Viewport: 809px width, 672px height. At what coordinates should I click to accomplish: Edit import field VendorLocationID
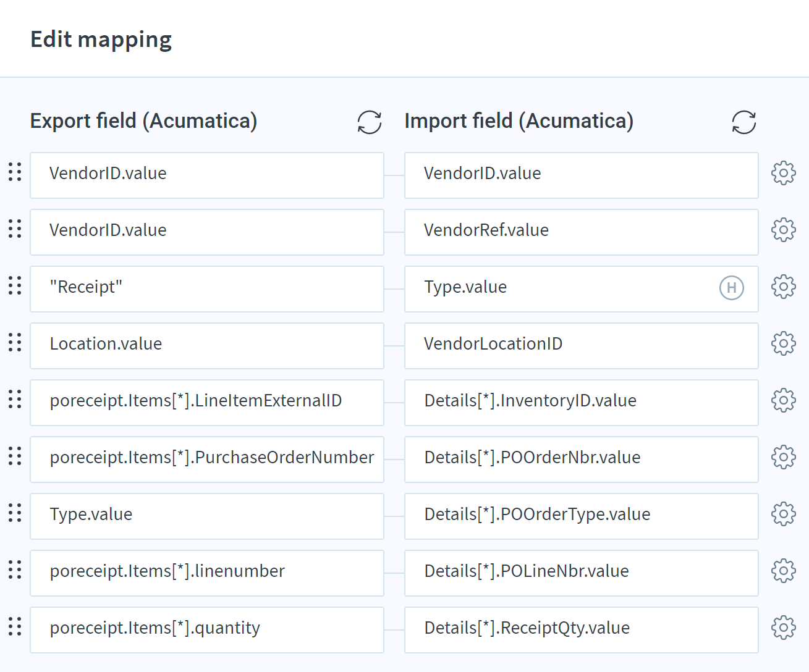tap(582, 346)
